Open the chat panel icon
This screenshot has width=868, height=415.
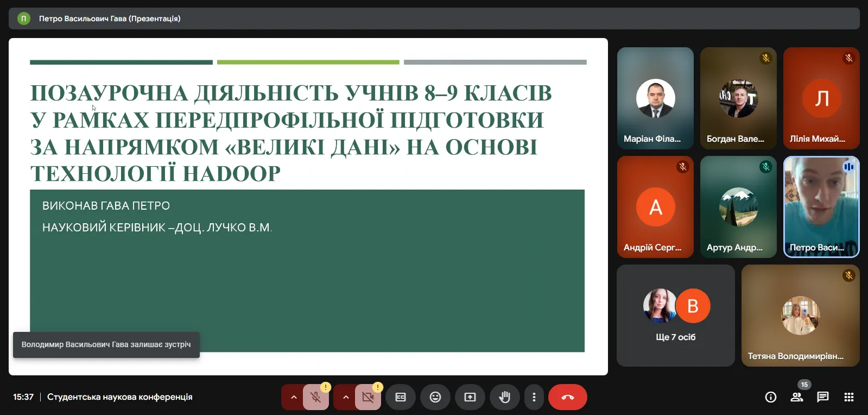point(823,397)
